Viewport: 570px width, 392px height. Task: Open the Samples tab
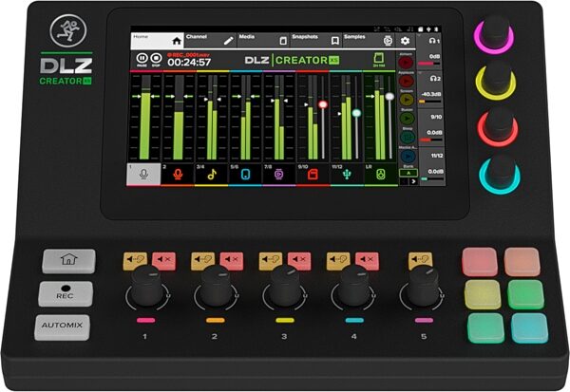click(x=369, y=40)
